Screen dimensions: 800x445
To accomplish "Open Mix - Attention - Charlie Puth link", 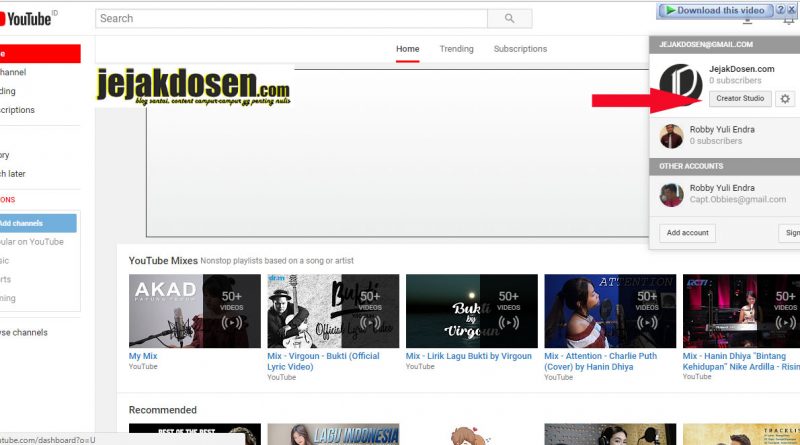I will (601, 361).
